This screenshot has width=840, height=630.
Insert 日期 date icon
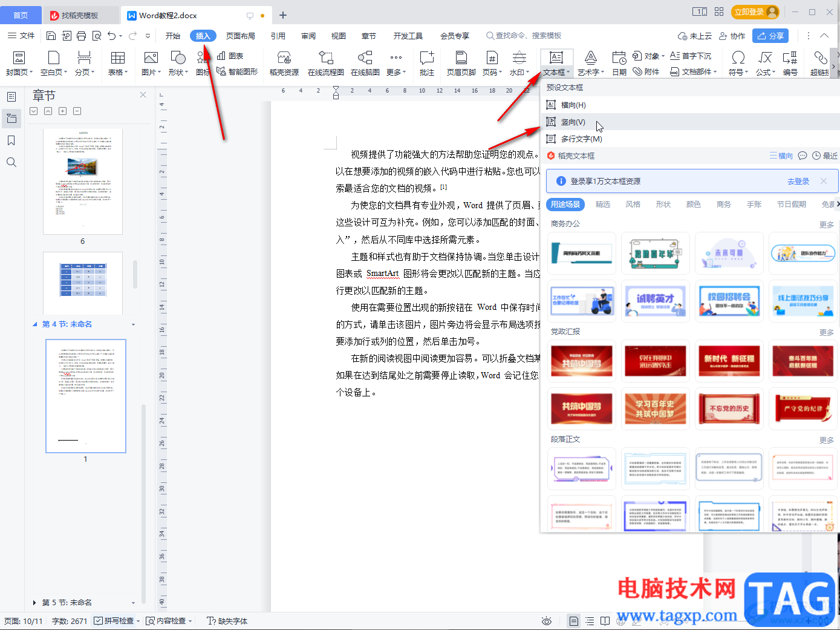pos(619,64)
